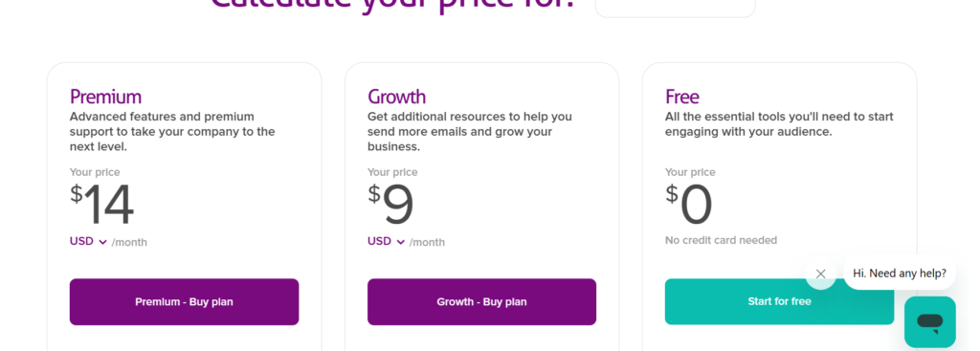980x351 pixels.
Task: Click the "Growth - Buy plan" button
Action: tap(482, 301)
